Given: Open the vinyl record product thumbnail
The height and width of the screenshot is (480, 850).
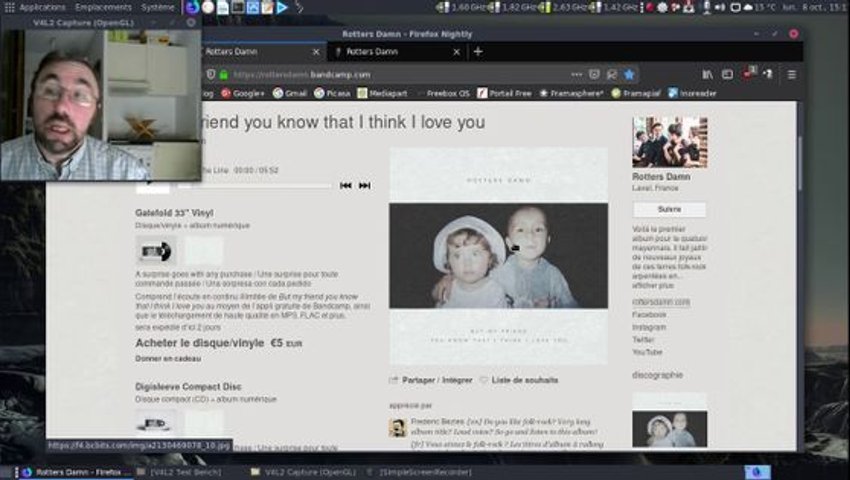Looking at the screenshot, I should [x=156, y=251].
